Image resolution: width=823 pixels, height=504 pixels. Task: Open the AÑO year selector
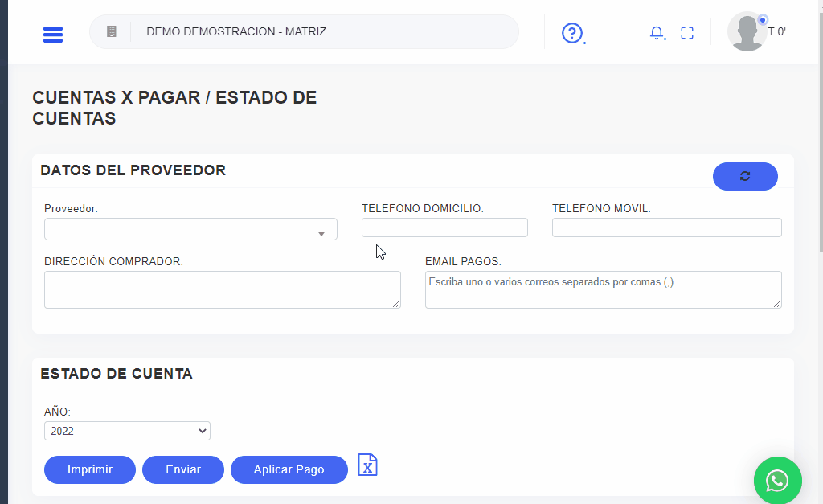pyautogui.click(x=127, y=431)
